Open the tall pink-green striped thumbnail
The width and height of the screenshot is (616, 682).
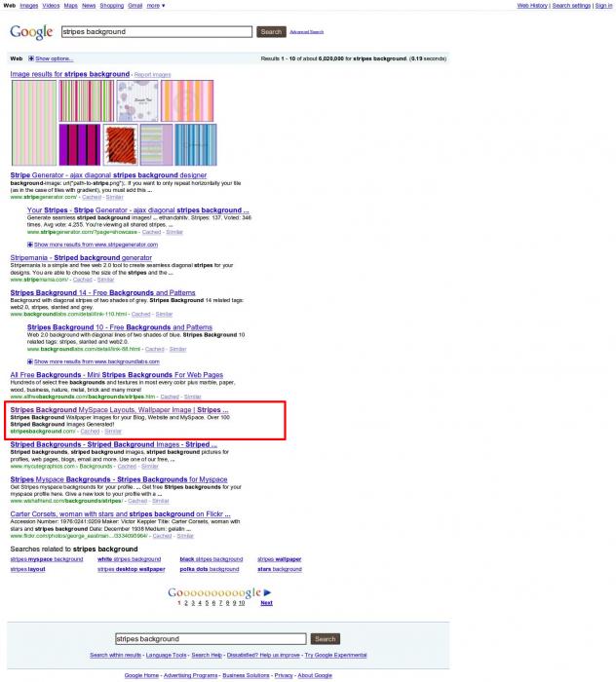point(34,123)
